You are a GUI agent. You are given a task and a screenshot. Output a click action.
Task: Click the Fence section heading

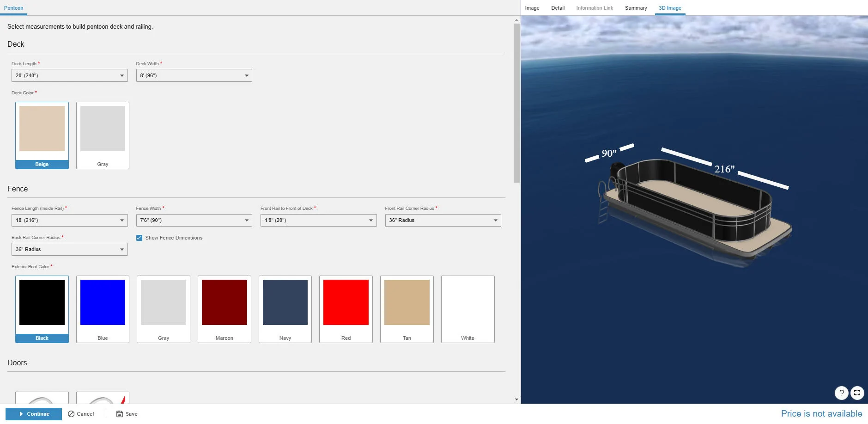[x=18, y=189]
